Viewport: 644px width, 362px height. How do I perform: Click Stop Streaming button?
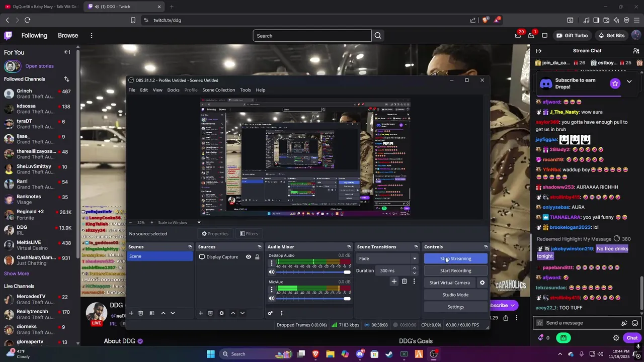point(455,258)
